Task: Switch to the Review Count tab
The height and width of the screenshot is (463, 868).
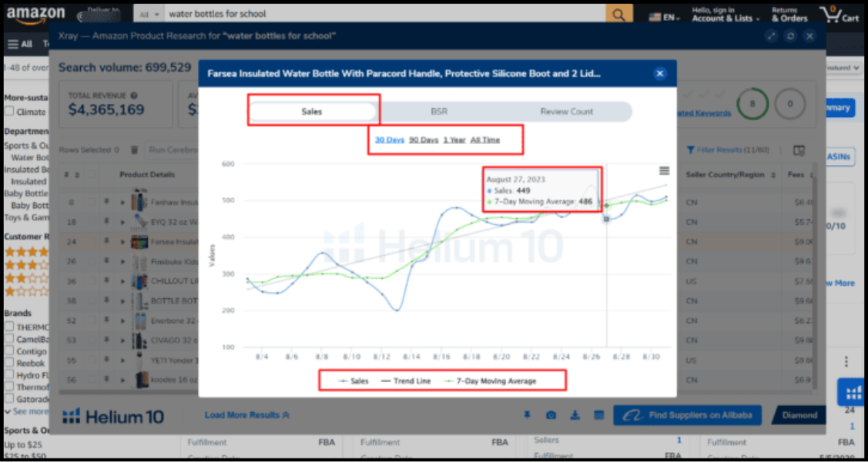Action: click(x=566, y=112)
